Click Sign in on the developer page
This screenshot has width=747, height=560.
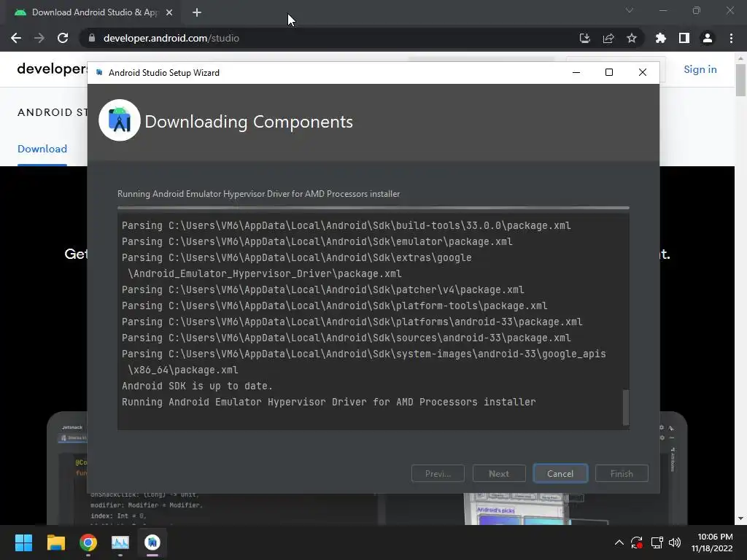[700, 69]
